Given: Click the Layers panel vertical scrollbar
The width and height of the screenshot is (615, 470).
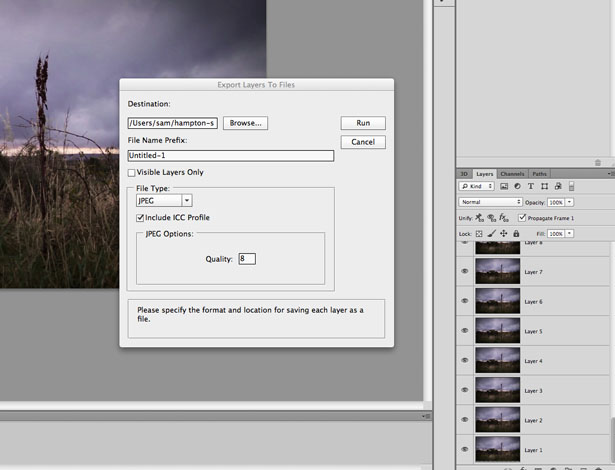Looking at the screenshot, I should (x=613, y=441).
